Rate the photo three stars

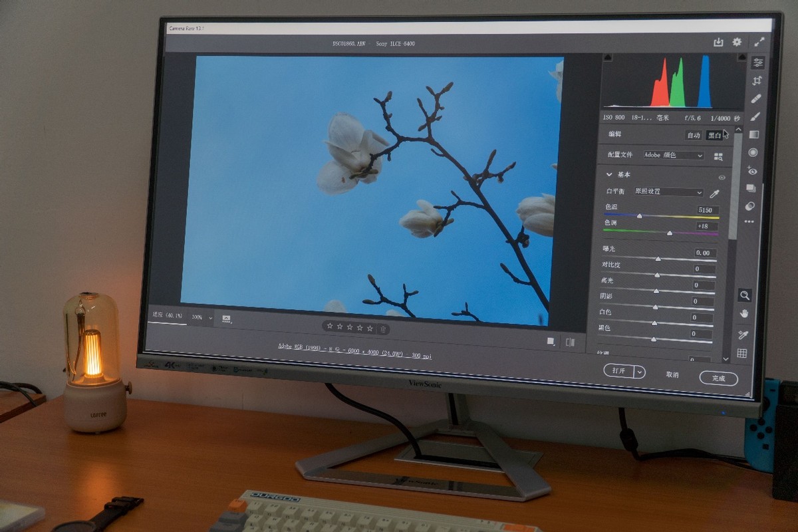pyautogui.click(x=350, y=327)
